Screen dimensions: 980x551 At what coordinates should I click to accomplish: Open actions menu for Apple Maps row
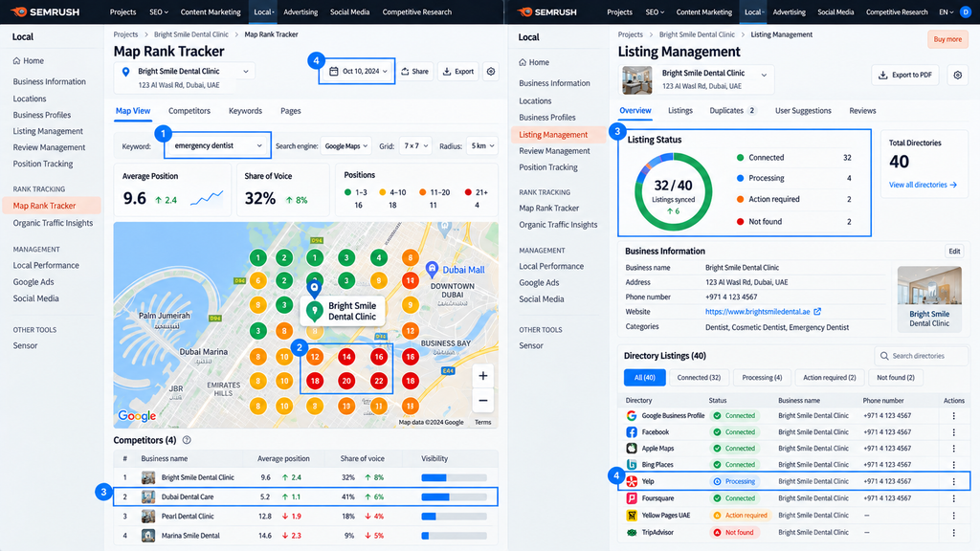coord(954,448)
